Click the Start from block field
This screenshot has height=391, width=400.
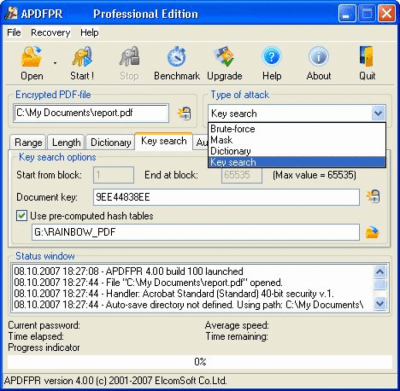(x=113, y=175)
